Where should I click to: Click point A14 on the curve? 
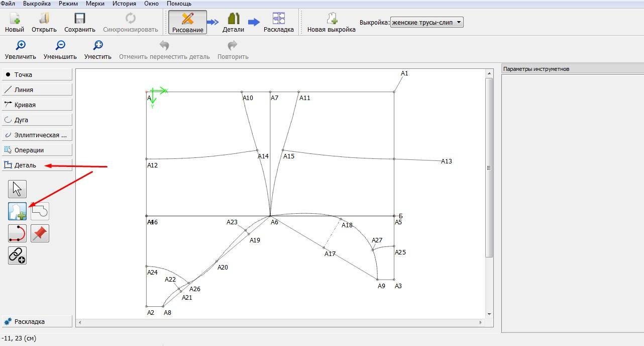point(257,150)
